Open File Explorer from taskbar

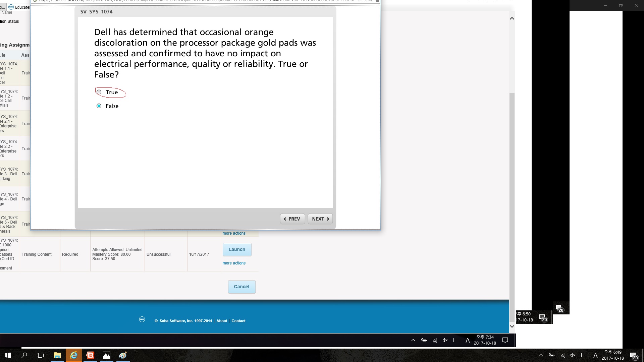(x=57, y=355)
